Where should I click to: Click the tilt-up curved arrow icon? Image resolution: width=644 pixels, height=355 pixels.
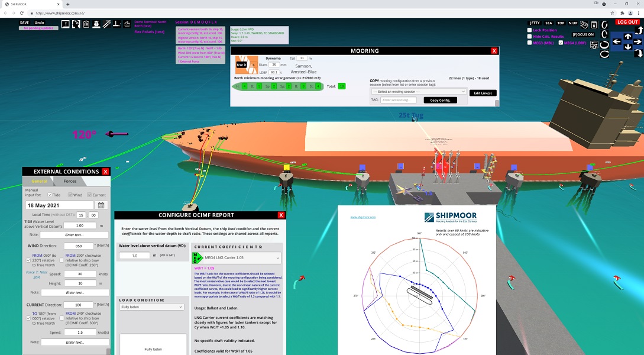[639, 30]
